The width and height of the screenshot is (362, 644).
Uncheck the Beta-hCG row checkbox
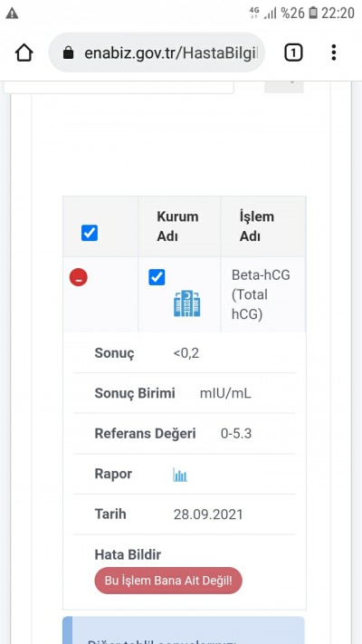(x=157, y=277)
